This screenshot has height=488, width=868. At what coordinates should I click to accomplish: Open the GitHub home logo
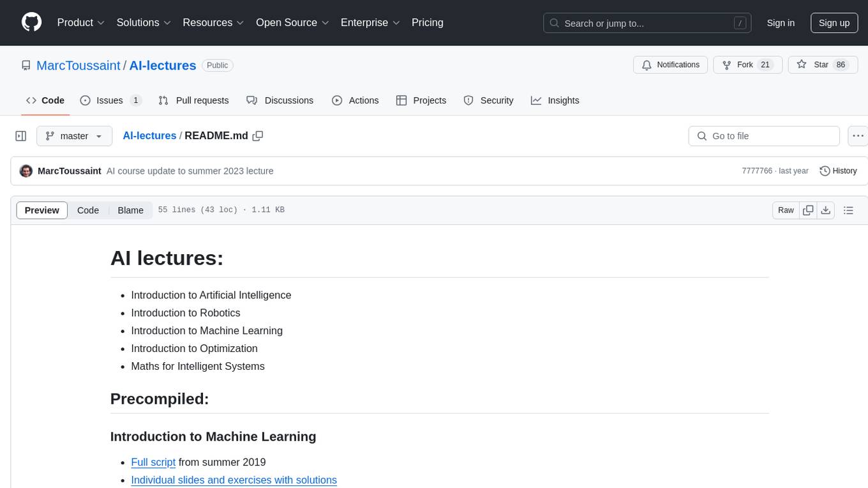(x=31, y=22)
